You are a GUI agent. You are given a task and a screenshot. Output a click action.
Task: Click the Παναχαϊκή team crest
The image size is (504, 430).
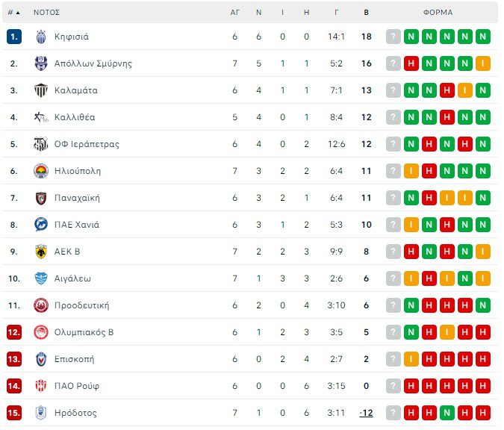point(41,198)
